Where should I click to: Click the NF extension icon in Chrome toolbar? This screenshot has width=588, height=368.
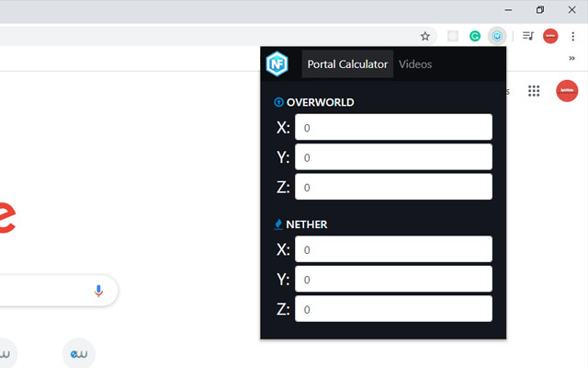tap(498, 37)
